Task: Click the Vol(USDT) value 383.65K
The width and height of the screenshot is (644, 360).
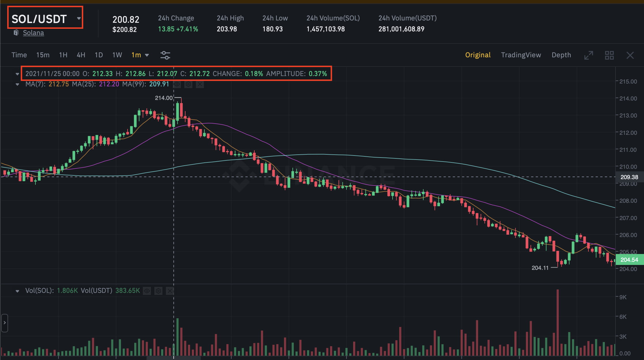Action: pos(128,291)
